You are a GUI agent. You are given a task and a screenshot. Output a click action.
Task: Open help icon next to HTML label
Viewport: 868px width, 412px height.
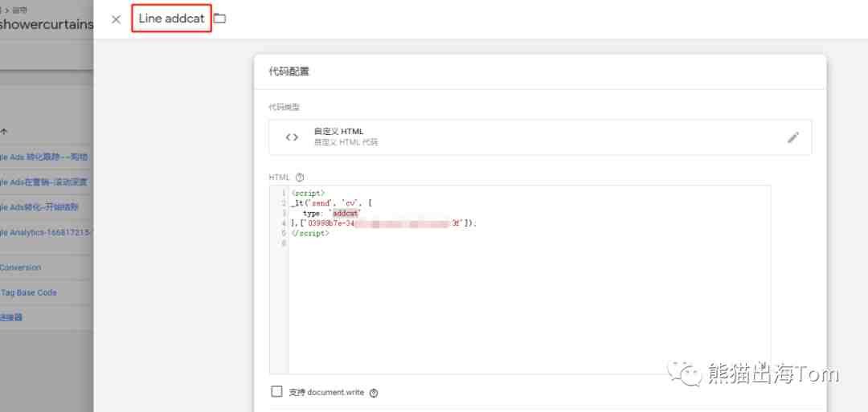point(300,177)
